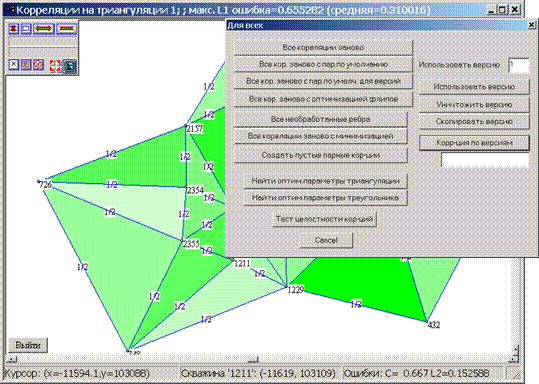Click the Cancel button in the dialog
The height and width of the screenshot is (384, 539).
(326, 240)
